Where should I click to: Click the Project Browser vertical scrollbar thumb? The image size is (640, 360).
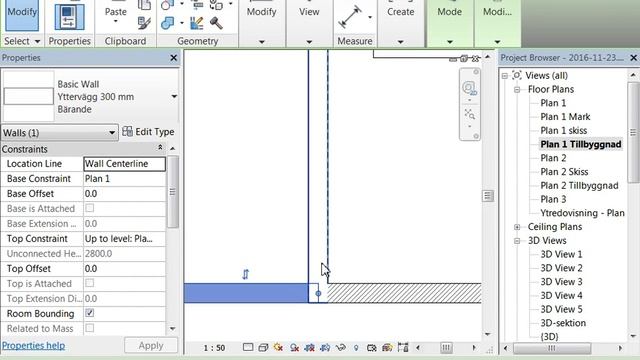633,133
